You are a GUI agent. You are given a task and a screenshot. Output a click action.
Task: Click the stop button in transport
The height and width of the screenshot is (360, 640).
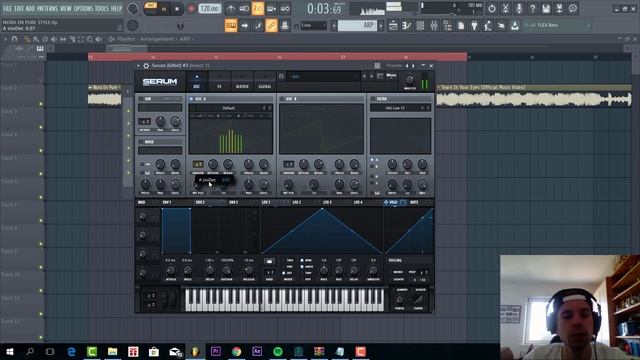[x=177, y=9]
